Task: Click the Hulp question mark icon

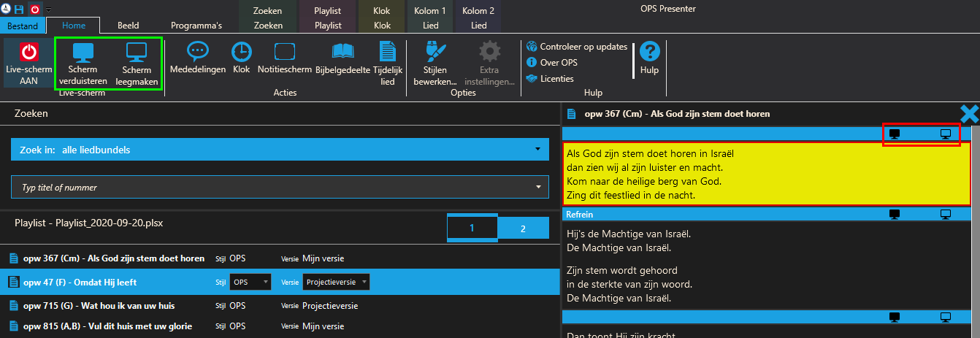Action: pos(649,58)
